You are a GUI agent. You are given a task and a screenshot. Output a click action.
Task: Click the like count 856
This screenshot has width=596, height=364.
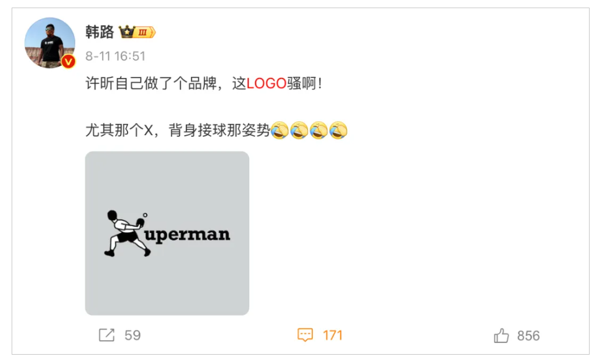[x=528, y=335]
